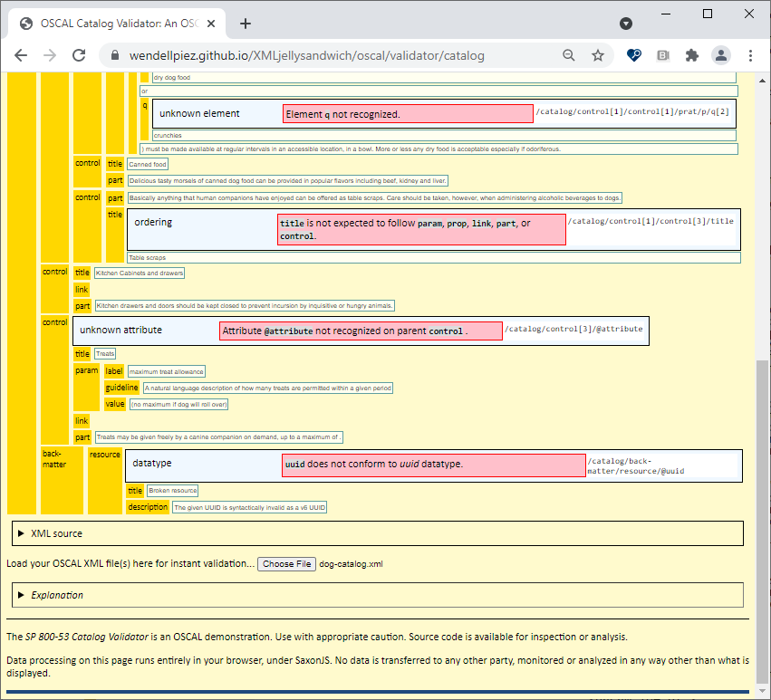Click the /catalog/back-matter/resource/@uuid path
The image size is (771, 700).
635,466
